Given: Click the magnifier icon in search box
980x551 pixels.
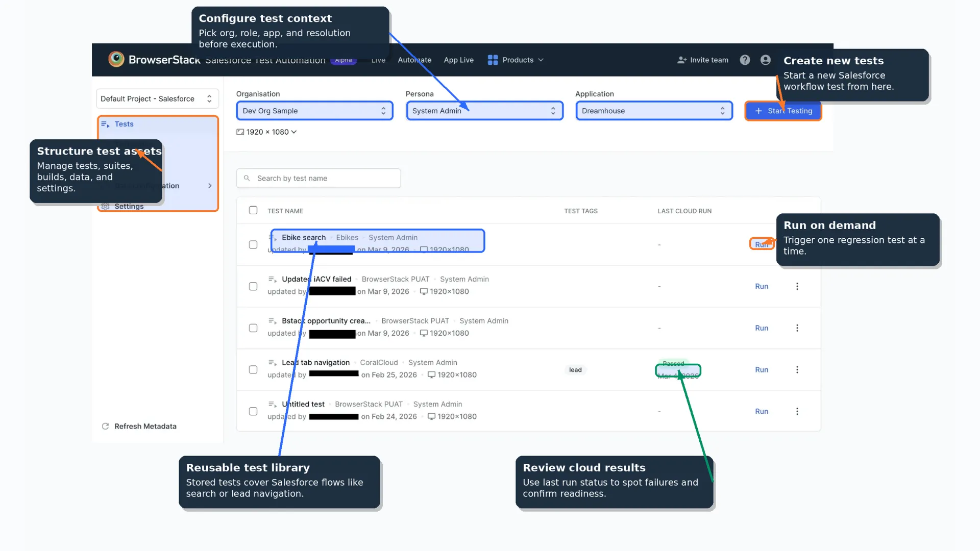Looking at the screenshot, I should click(x=247, y=178).
